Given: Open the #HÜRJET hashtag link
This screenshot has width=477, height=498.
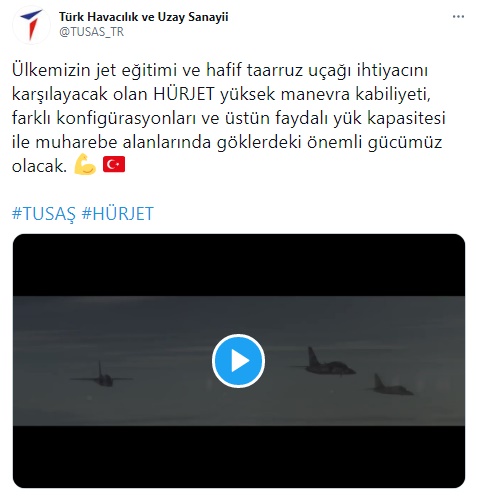Looking at the screenshot, I should pos(118,214).
